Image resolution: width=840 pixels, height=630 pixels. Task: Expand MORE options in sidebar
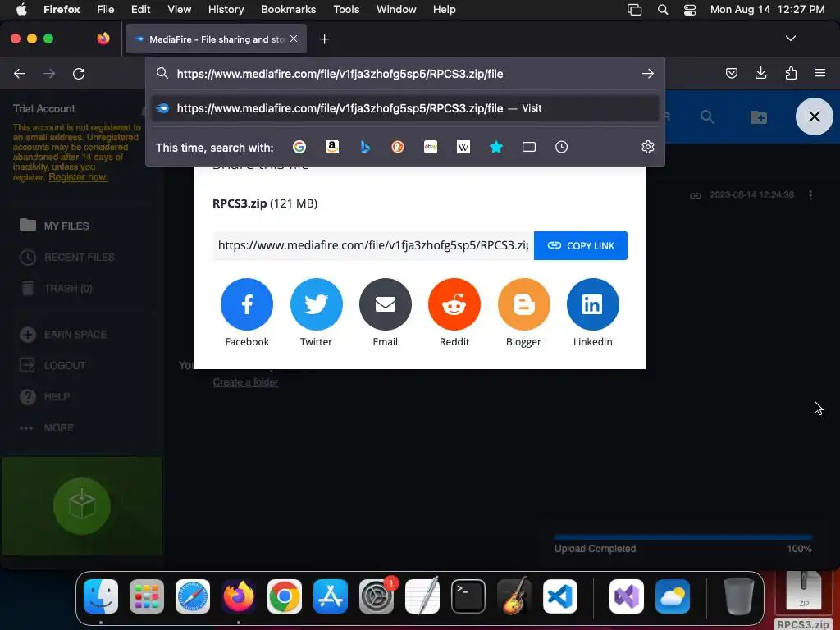tap(59, 427)
